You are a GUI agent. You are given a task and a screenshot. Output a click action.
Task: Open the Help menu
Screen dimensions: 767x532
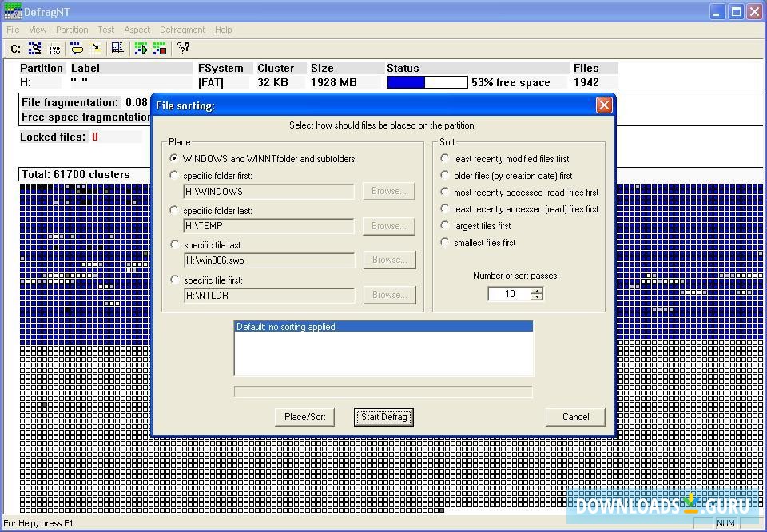tap(223, 30)
